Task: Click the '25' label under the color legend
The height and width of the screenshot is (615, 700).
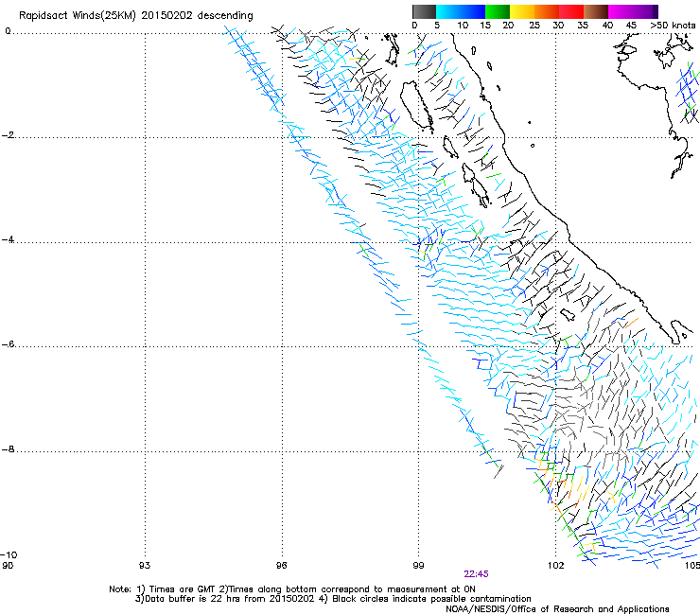Action: (x=534, y=25)
